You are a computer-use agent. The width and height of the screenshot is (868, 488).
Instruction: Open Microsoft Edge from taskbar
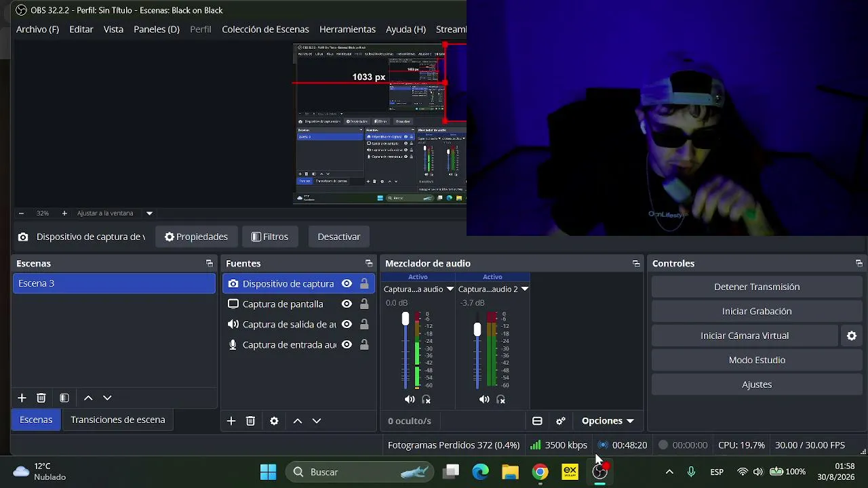(480, 472)
